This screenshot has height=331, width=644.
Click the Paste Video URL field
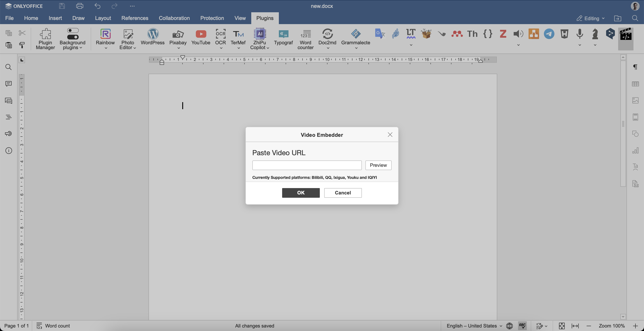(307, 165)
